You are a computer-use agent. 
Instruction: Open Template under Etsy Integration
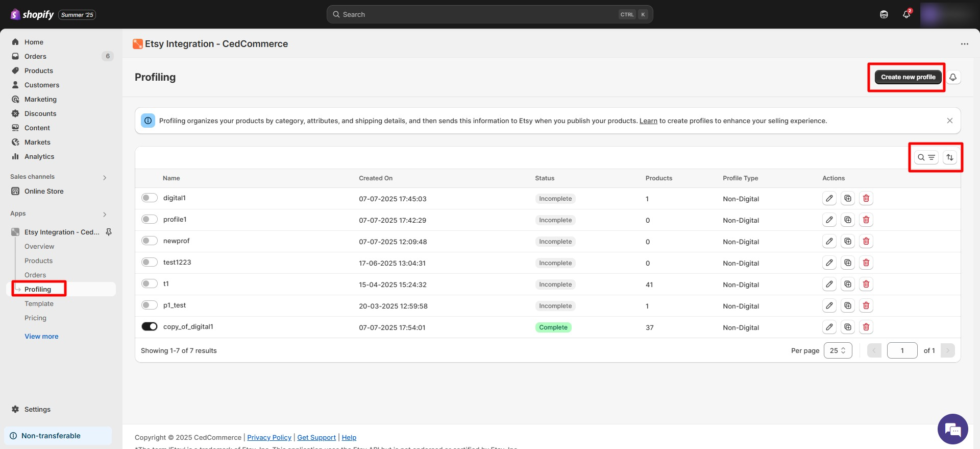[x=39, y=303]
